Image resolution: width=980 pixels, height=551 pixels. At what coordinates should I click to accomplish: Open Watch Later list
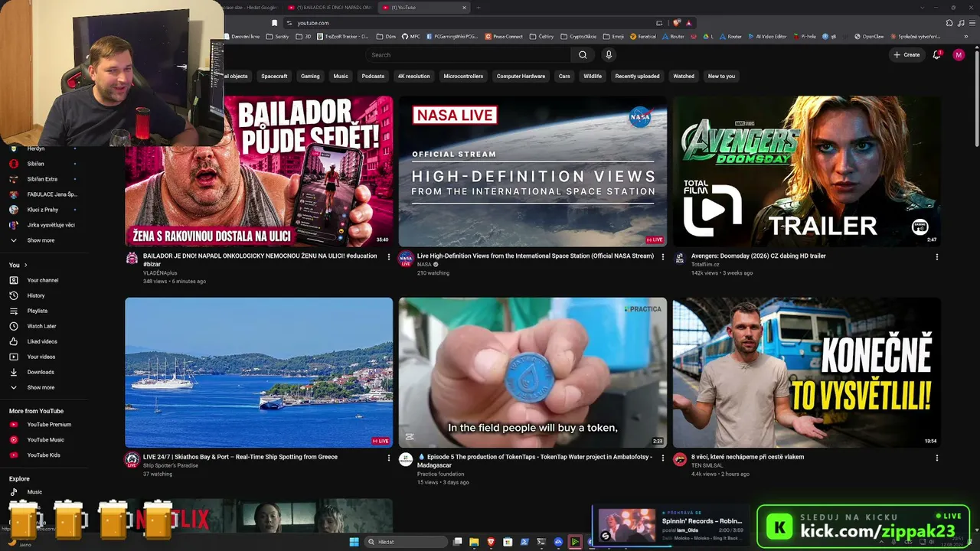(x=41, y=326)
